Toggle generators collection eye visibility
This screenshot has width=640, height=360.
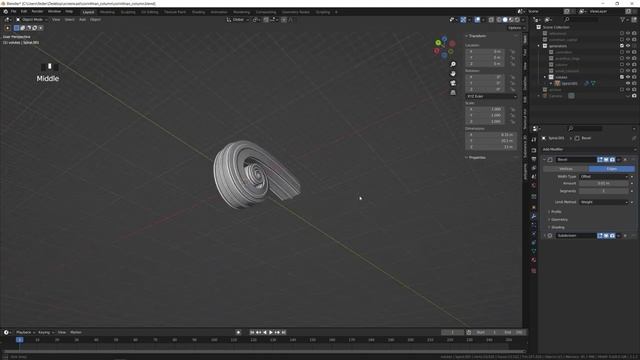[628, 46]
